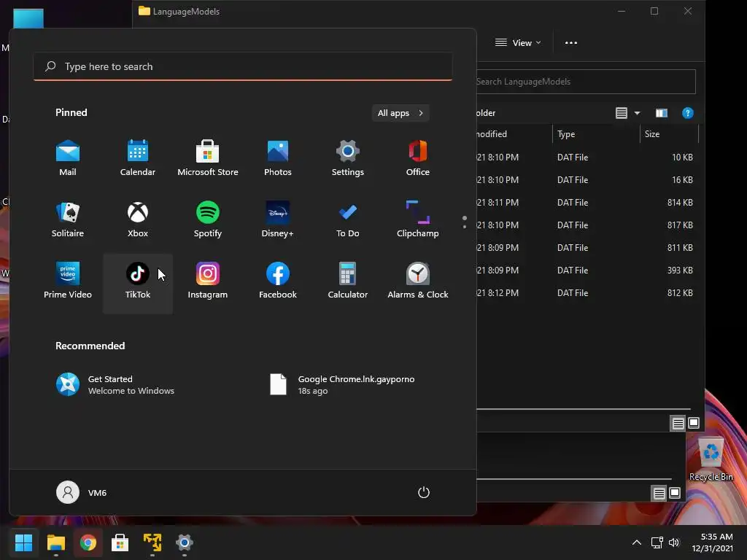
Task: Click the Search LanguageModels field
Action: tap(585, 82)
